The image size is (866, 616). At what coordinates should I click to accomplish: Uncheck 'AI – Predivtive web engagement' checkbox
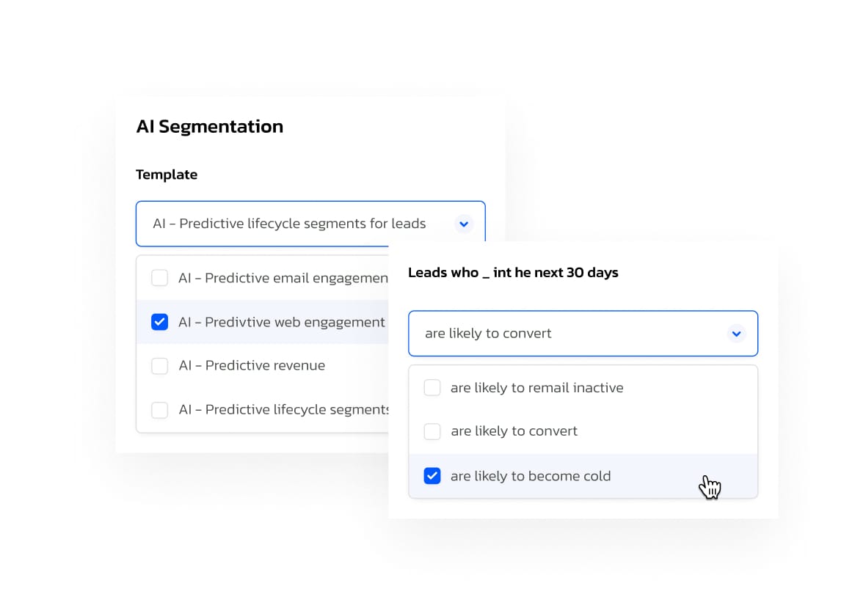coord(159,322)
